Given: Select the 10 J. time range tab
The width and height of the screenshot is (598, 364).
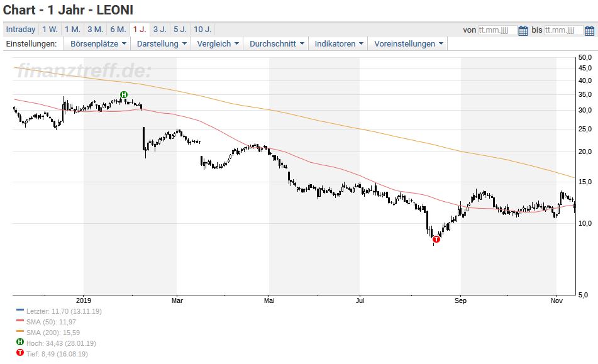Looking at the screenshot, I should [x=202, y=30].
